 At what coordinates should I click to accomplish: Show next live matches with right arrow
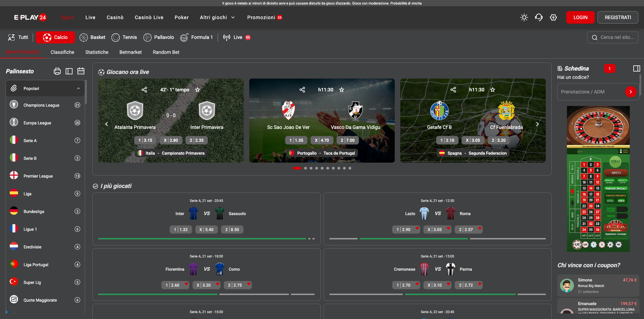pos(537,124)
